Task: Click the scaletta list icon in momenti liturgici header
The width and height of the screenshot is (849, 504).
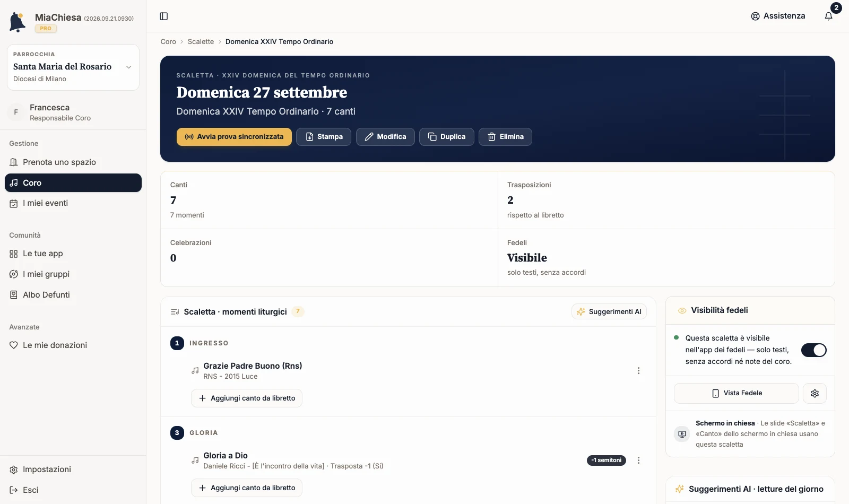Action: [x=175, y=312]
